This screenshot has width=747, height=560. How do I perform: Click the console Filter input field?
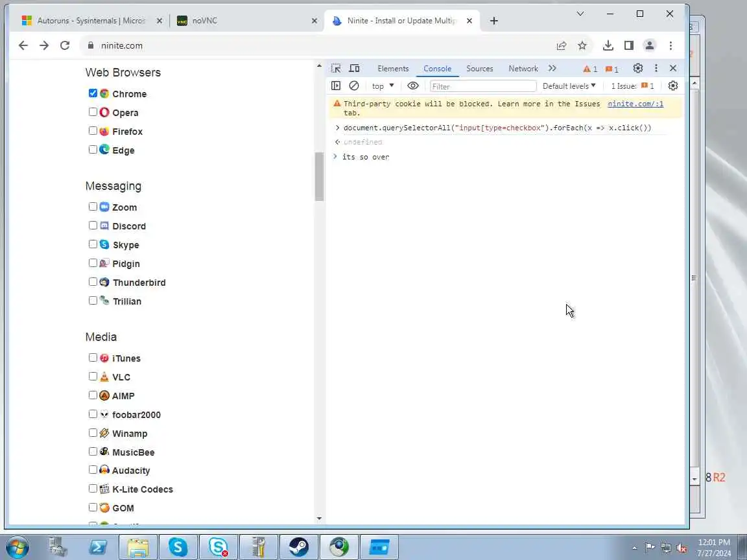pyautogui.click(x=482, y=86)
